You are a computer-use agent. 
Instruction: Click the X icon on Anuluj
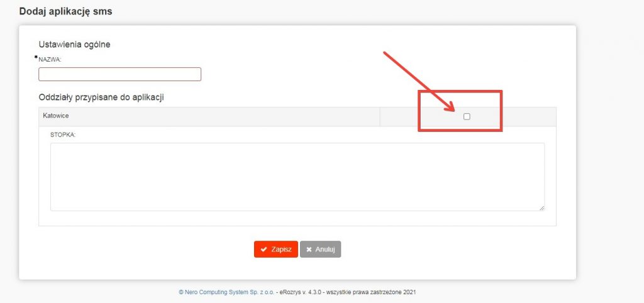309,249
